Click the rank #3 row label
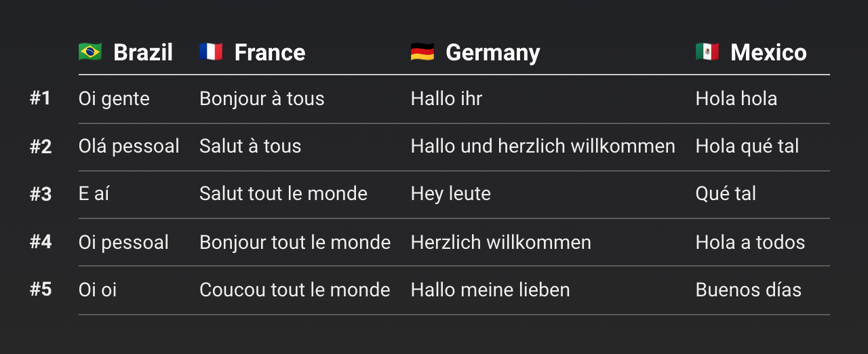This screenshot has height=354, width=868. (41, 194)
